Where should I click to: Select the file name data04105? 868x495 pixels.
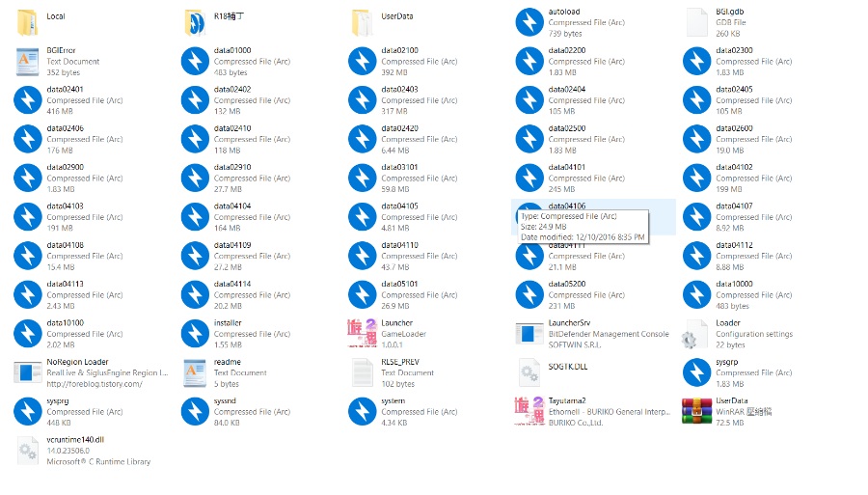pos(399,206)
